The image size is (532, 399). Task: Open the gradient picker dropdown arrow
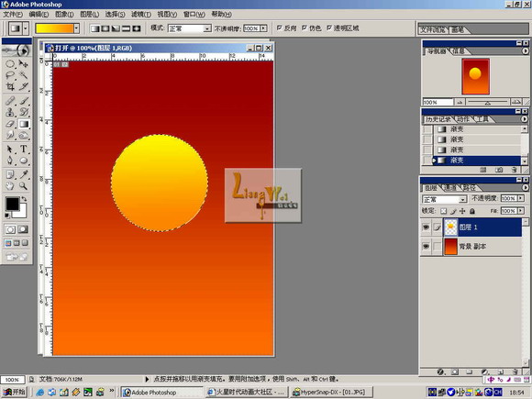click(x=77, y=28)
